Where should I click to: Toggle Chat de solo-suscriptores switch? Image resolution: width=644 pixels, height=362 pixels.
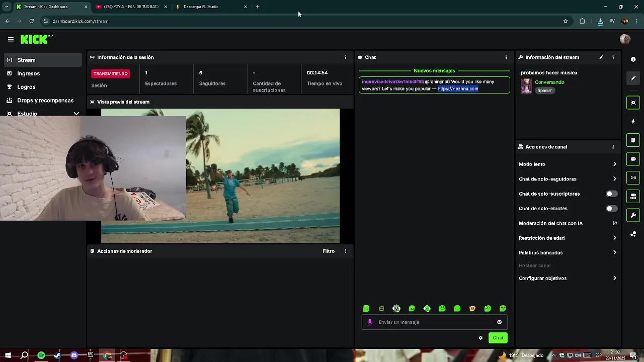pos(611,194)
